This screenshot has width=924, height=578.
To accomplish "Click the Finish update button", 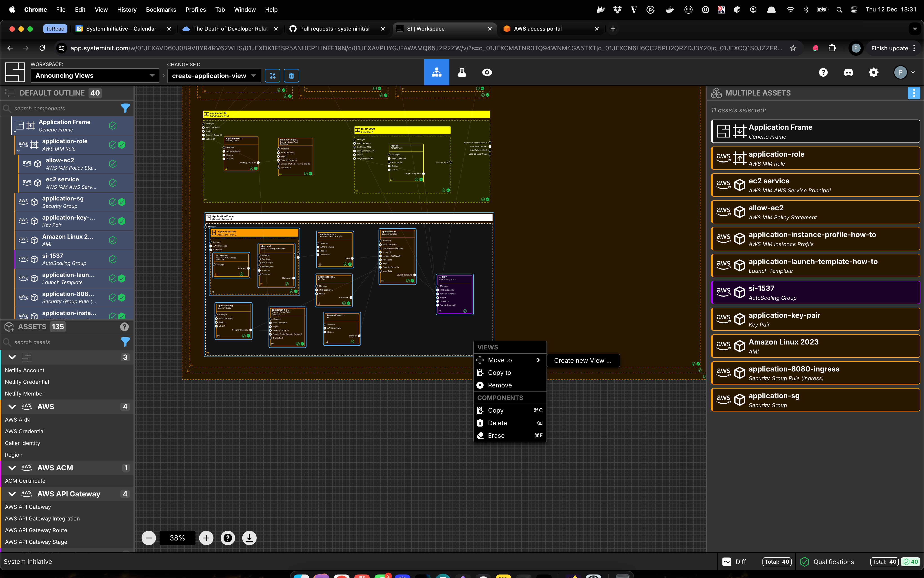I will tap(893, 48).
